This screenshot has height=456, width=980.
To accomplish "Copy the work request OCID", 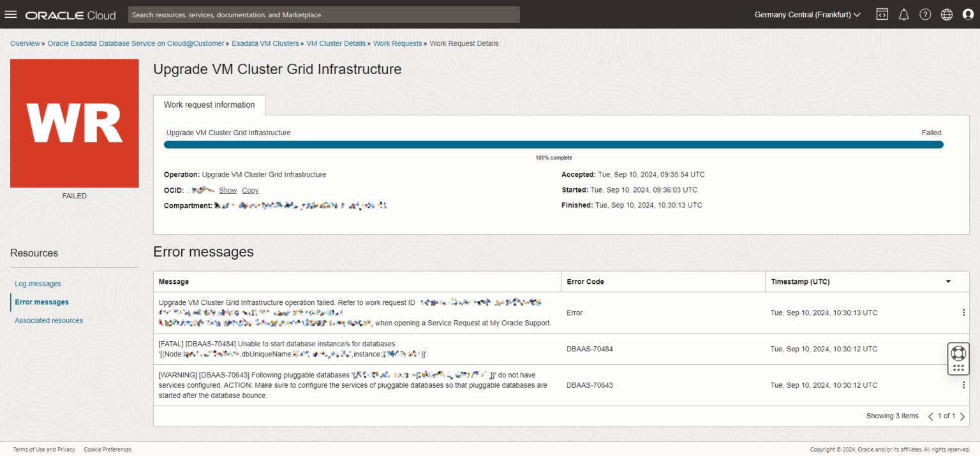I will click(249, 190).
